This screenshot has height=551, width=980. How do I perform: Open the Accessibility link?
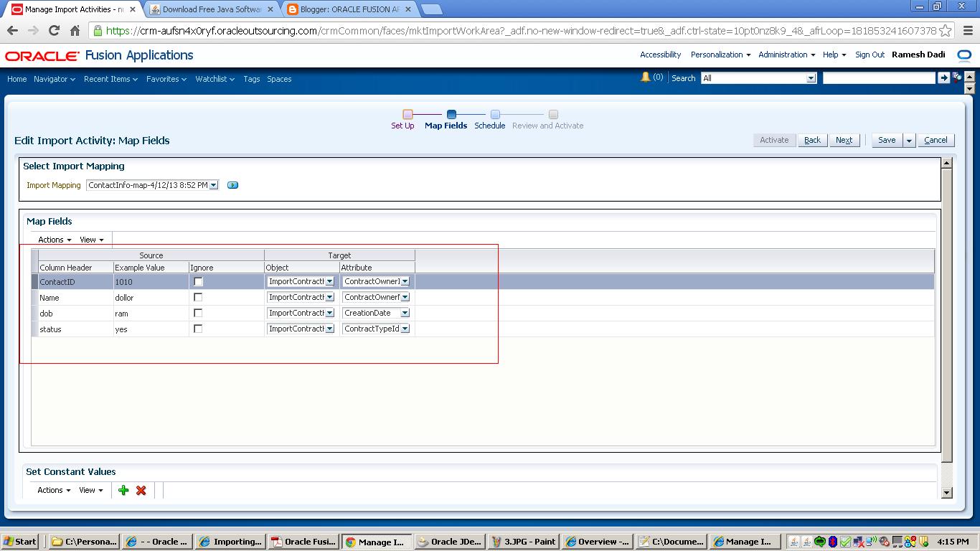[x=660, y=55]
